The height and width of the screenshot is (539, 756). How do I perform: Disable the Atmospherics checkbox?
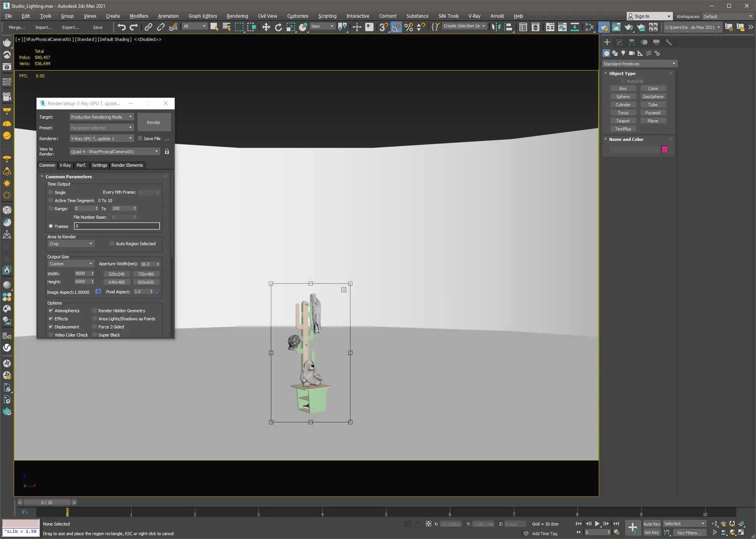click(x=51, y=311)
